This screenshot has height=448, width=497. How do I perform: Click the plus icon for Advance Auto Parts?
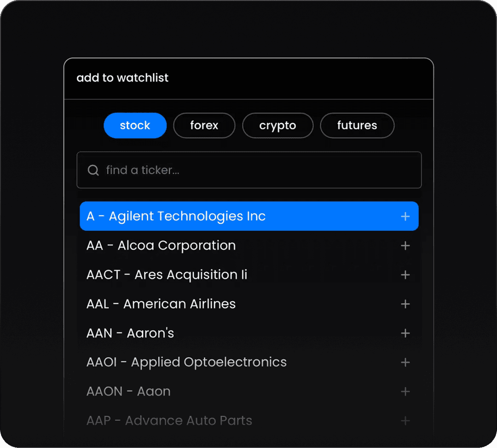pyautogui.click(x=405, y=421)
